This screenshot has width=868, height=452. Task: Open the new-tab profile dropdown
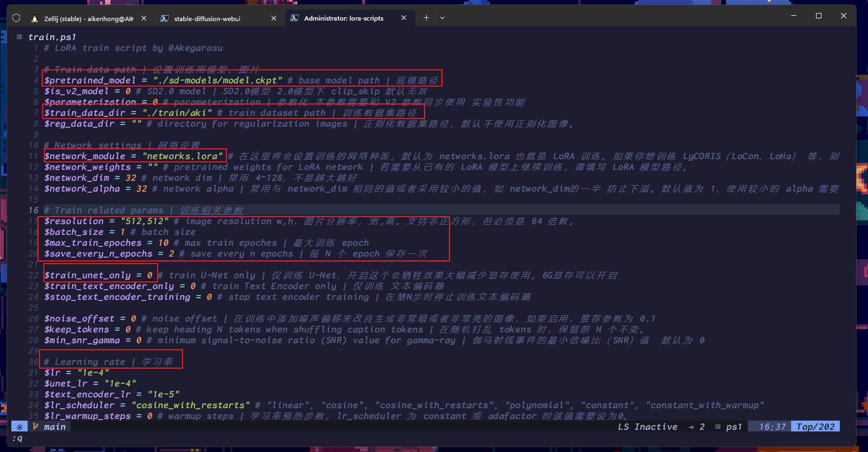(442, 18)
